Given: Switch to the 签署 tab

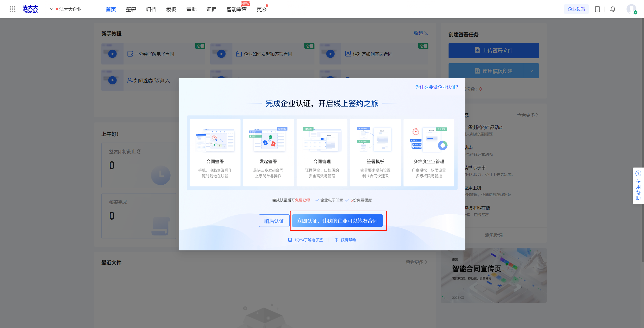Looking at the screenshot, I should point(131,9).
